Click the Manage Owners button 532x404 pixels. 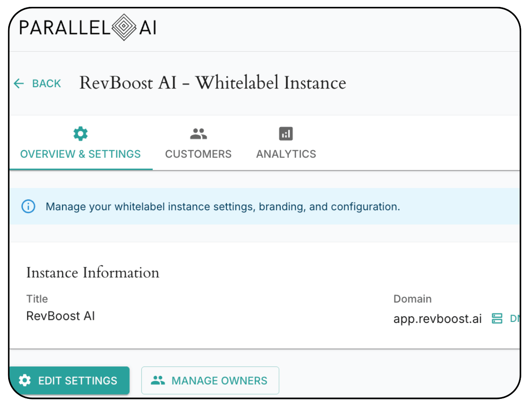pyautogui.click(x=210, y=380)
